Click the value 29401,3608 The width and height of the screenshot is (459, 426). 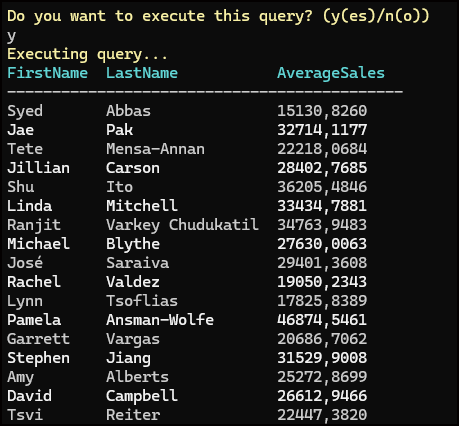pos(322,263)
